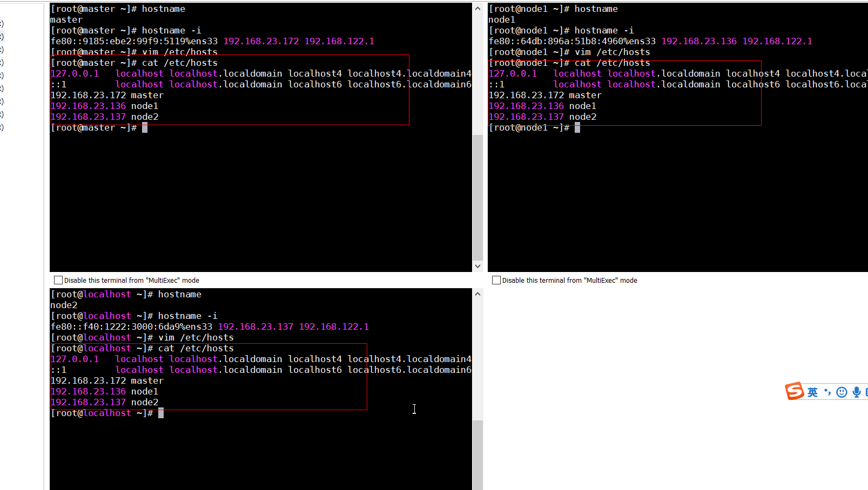The image size is (868, 490).
Task: Activate the microphone voice input icon
Action: pos(857,392)
